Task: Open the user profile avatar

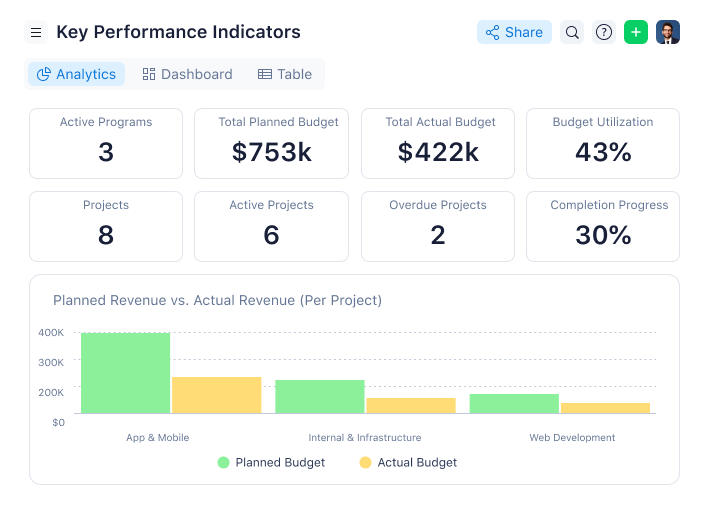Action: pyautogui.click(x=668, y=32)
